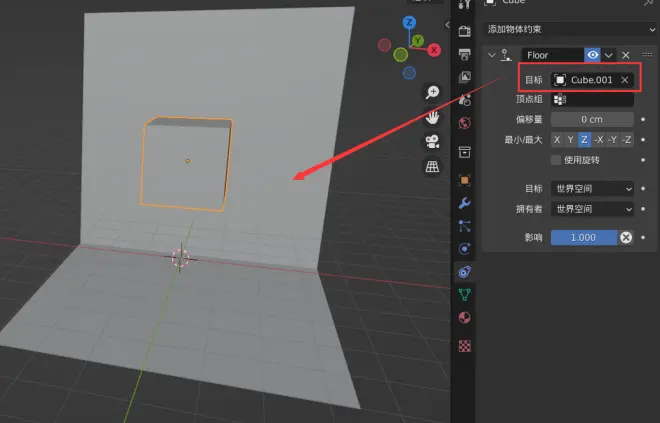Viewport: 660px width, 423px height.
Task: Toggle the viewport sidebar arrow
Action: tap(447, 25)
